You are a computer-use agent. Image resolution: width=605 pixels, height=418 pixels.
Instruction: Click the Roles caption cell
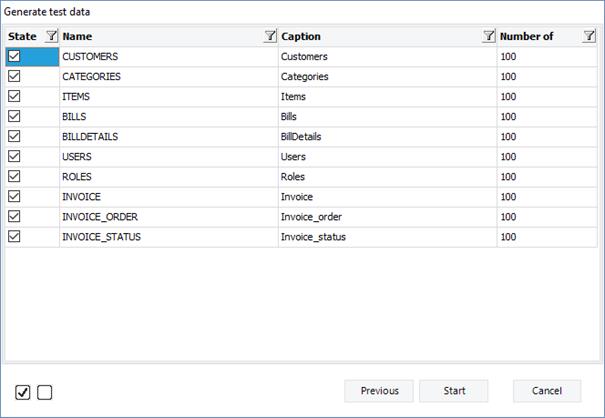point(387,177)
